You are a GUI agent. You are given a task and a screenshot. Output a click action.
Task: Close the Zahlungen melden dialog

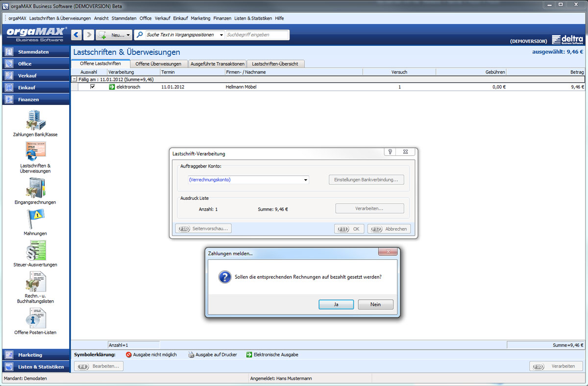pyautogui.click(x=387, y=252)
